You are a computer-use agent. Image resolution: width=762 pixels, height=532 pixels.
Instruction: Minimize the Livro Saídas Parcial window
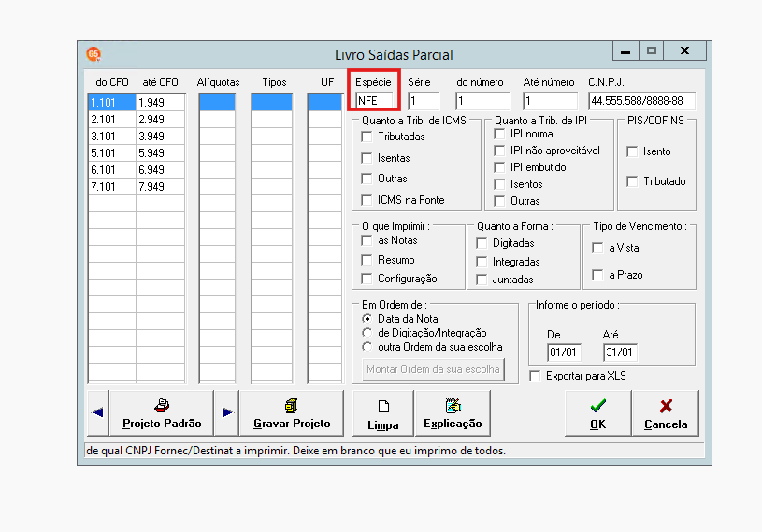625,51
